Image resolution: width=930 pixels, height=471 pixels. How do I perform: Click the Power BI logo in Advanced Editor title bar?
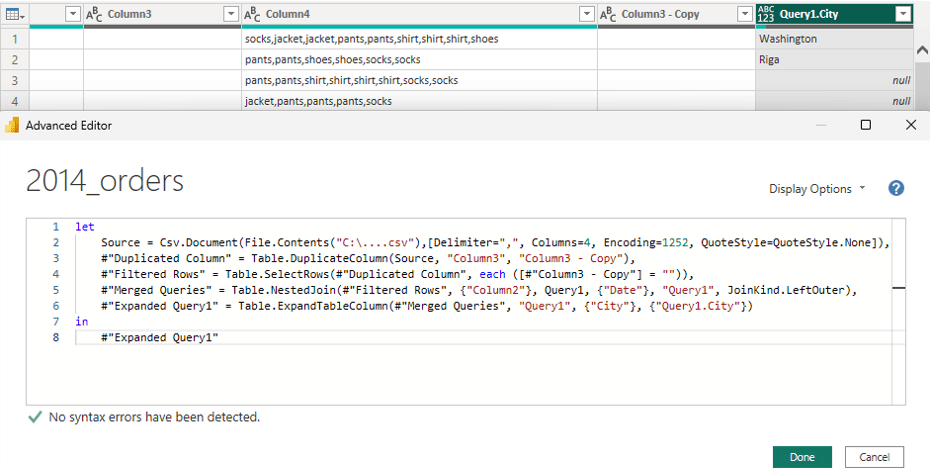(x=13, y=125)
